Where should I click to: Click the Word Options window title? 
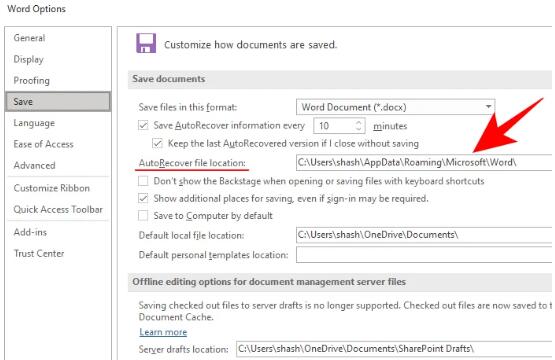[x=36, y=9]
